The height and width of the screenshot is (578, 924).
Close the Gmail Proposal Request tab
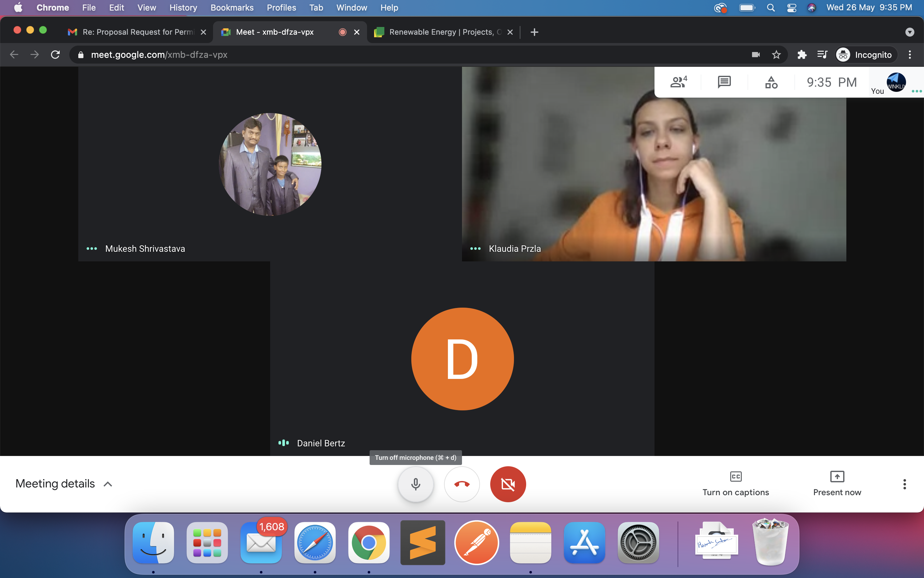203,32
